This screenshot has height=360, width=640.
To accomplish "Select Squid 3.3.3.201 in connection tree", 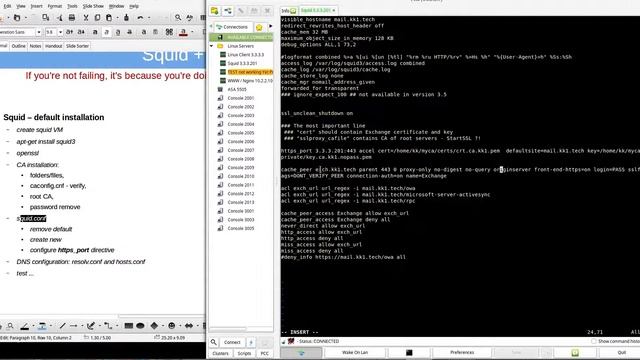I will click(x=242, y=63).
